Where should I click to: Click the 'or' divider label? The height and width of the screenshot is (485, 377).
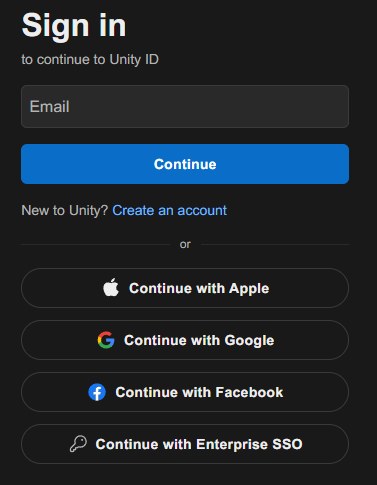pos(185,244)
